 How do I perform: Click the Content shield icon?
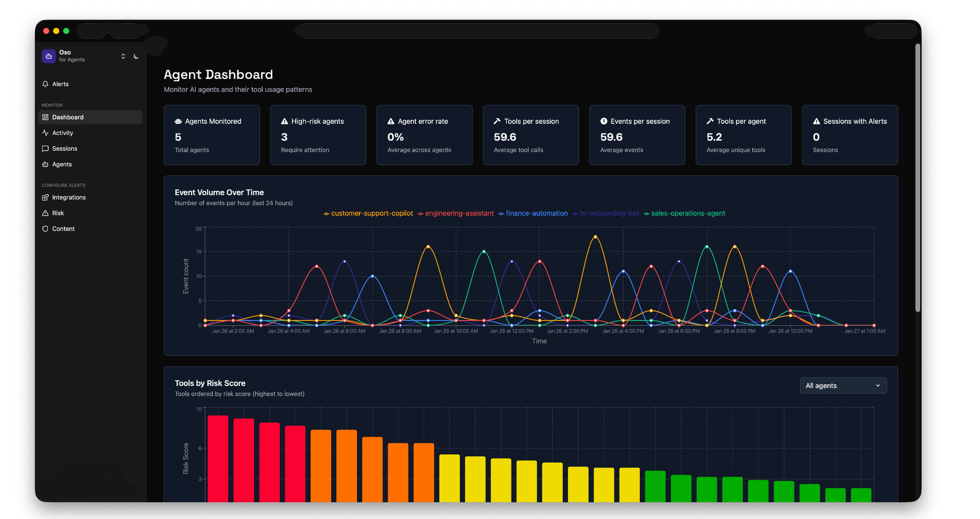pyautogui.click(x=45, y=229)
